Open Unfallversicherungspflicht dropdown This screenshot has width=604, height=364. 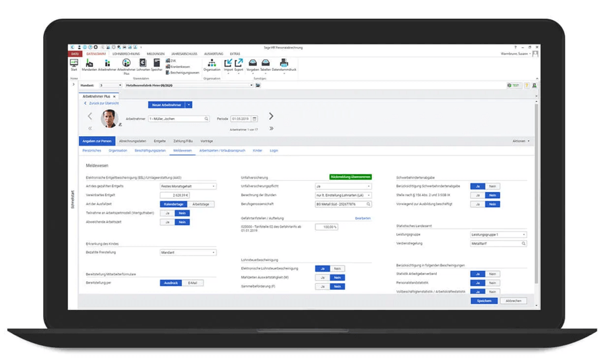pyautogui.click(x=343, y=186)
